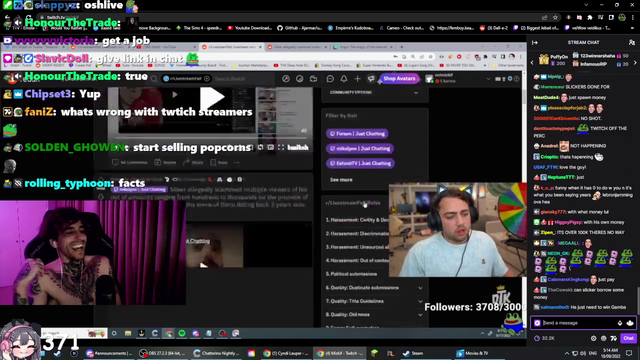Image resolution: width=640 pixels, height=360 pixels.
Task: Open the chat community users list
Action: coord(632,42)
